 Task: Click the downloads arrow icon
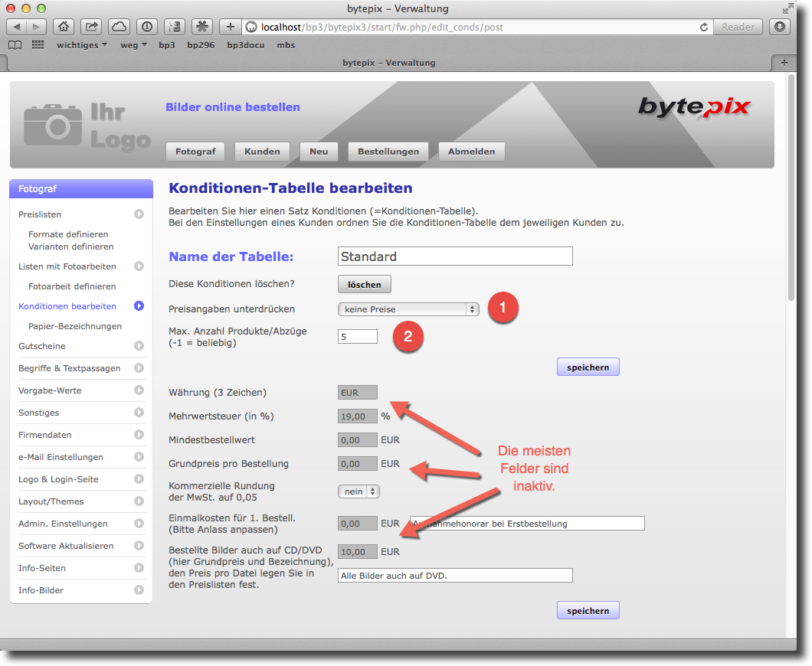coord(780,27)
